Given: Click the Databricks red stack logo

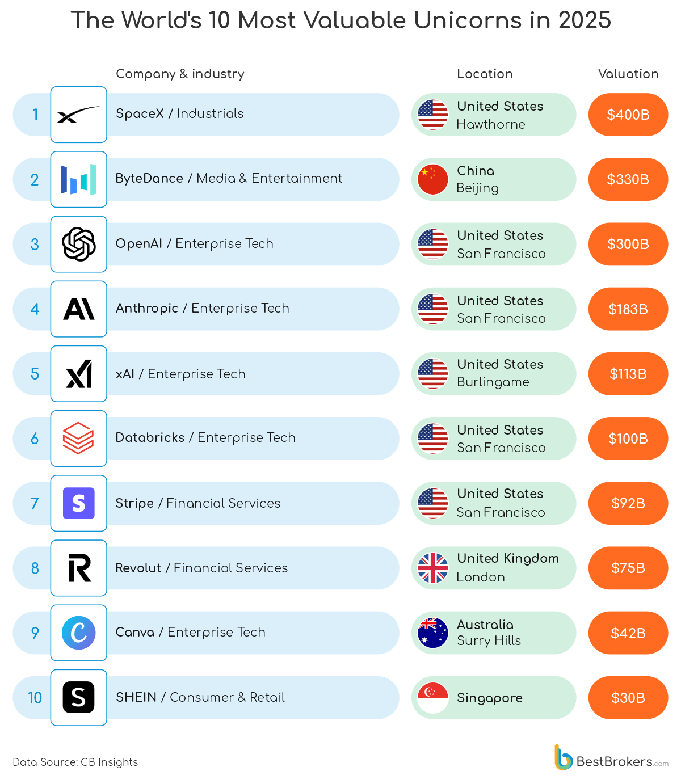Looking at the screenshot, I should (x=78, y=439).
